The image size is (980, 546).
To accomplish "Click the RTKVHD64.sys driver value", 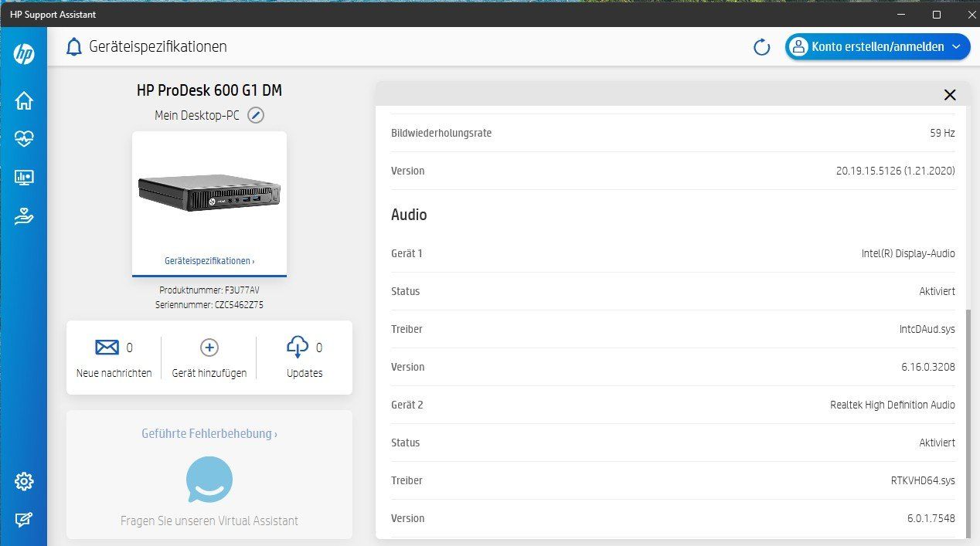I will coord(923,480).
